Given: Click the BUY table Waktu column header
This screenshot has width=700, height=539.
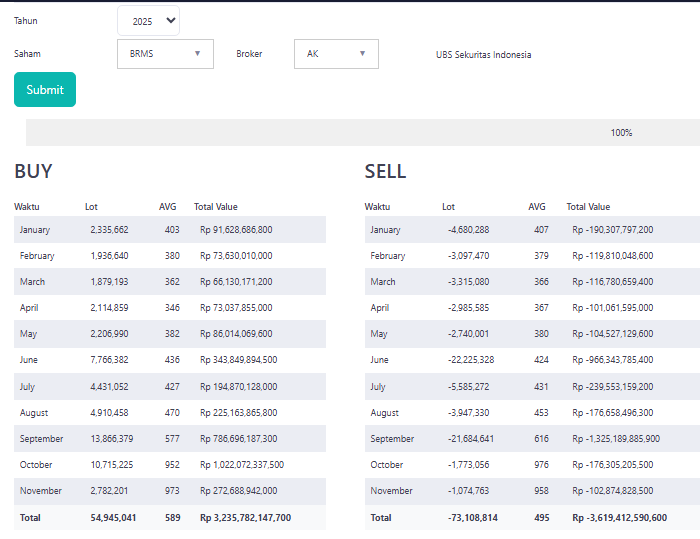Looking at the screenshot, I should tap(27, 207).
